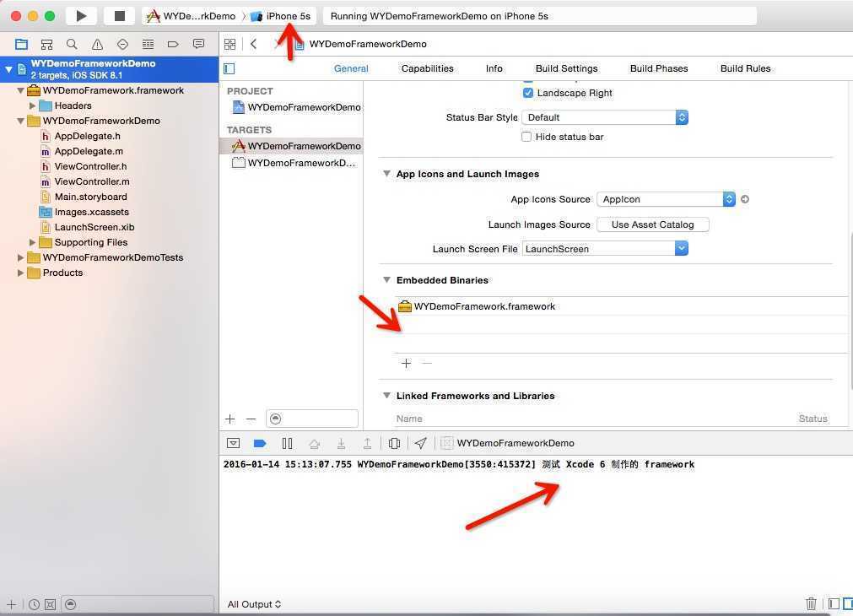Screen dimensions: 853x616
Task: Collapse the Embedded Binaries section
Action: coord(386,279)
